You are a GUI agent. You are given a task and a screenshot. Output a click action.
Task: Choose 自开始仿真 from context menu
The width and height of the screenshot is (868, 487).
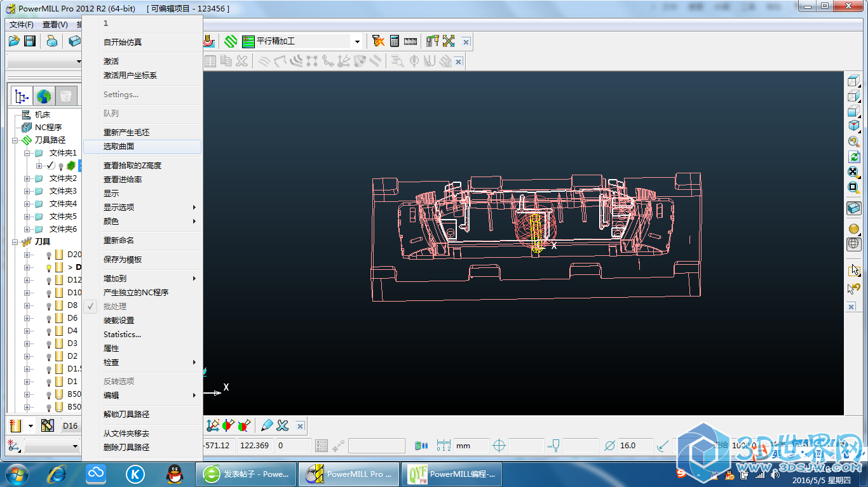[142, 43]
